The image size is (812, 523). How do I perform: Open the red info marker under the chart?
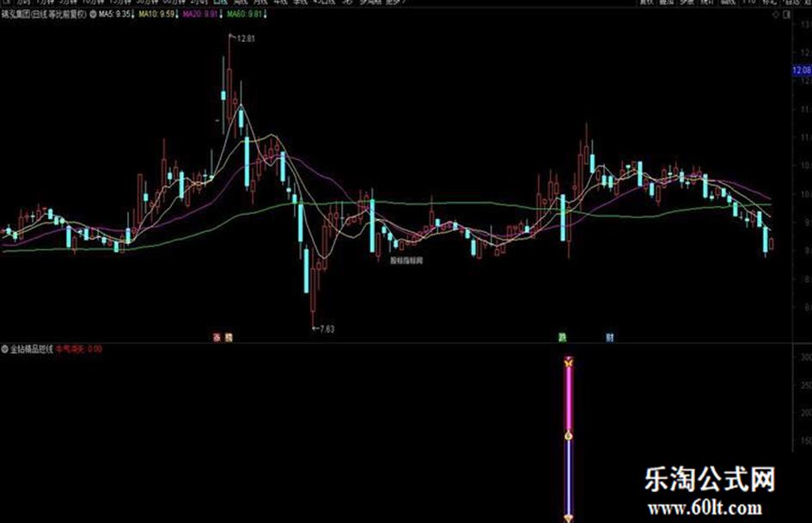tap(217, 338)
